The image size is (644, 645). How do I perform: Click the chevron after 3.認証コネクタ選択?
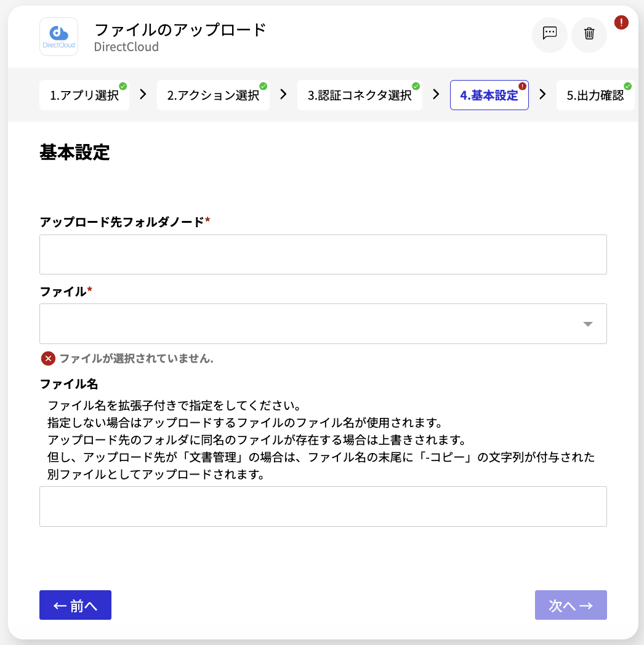(436, 95)
